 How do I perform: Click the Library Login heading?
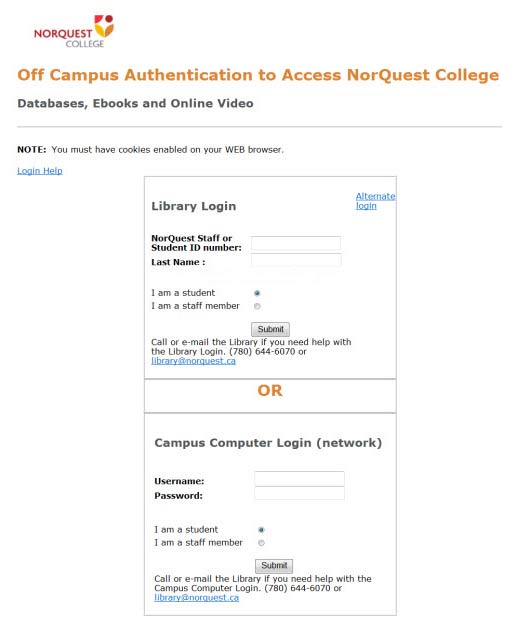pos(193,206)
